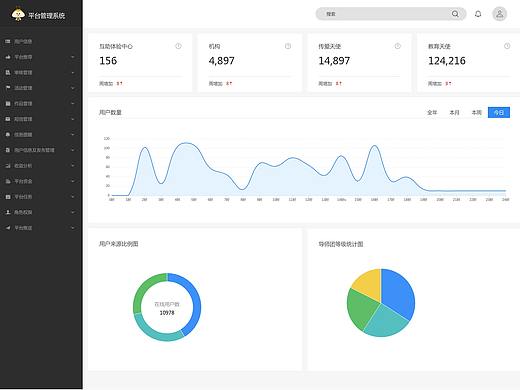This screenshot has width=520, height=390.
Task: Expand the 平台任务 submenu chevron
Action: 73,197
